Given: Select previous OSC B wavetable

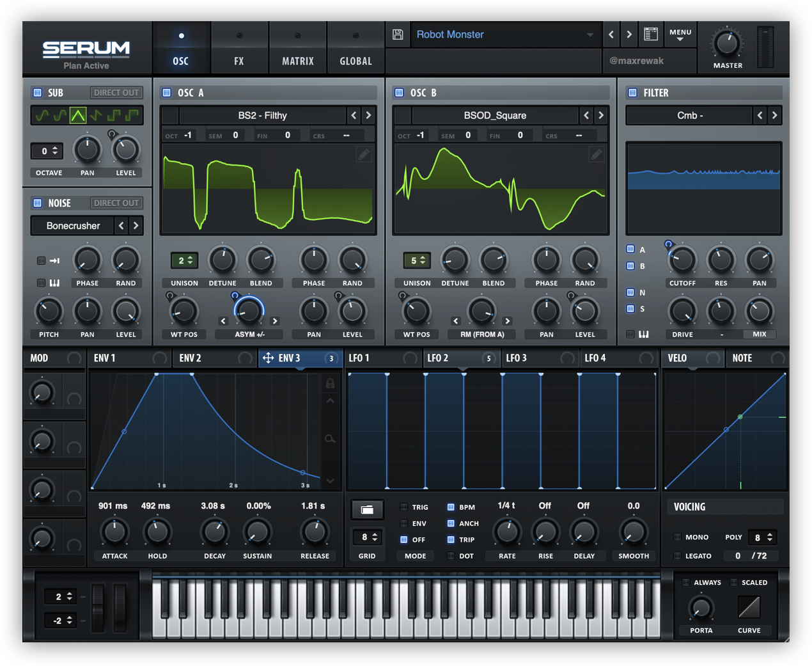Looking at the screenshot, I should [x=587, y=115].
